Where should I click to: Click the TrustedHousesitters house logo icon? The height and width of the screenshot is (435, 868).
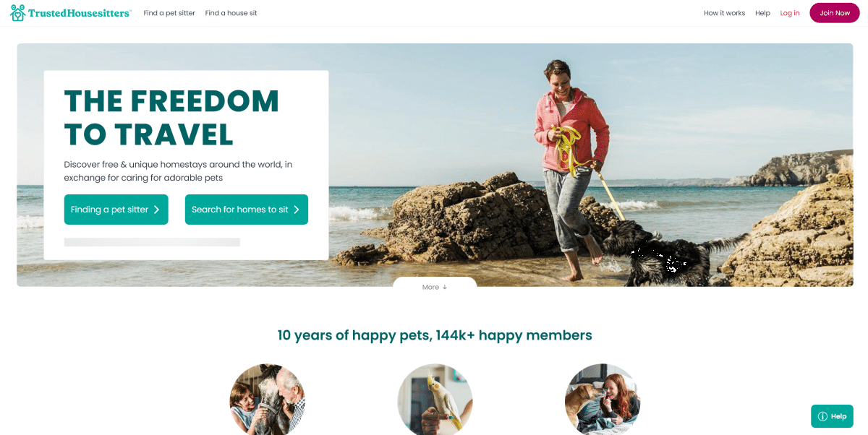pos(17,13)
